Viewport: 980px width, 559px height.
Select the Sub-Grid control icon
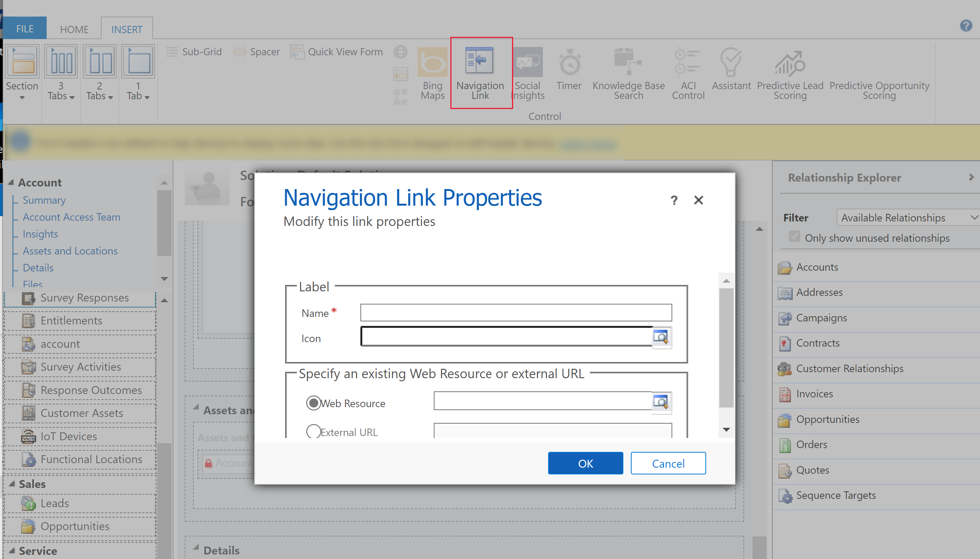172,53
